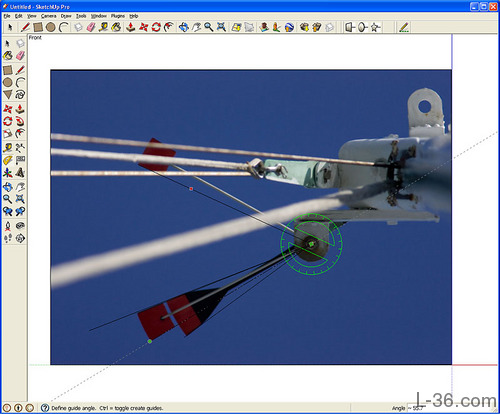Activate Push/Pull in the top toolbar
The width and height of the screenshot is (500, 414).
tap(131, 27)
